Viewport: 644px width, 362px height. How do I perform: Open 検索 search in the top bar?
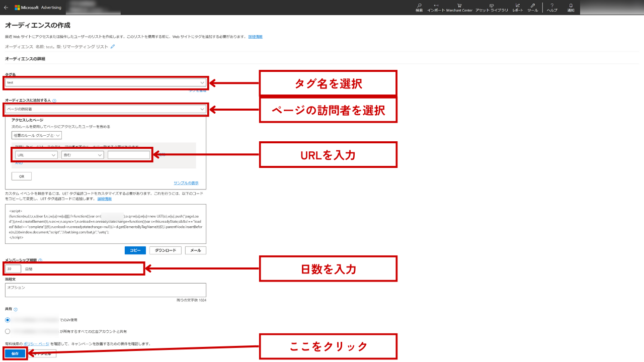tap(419, 8)
